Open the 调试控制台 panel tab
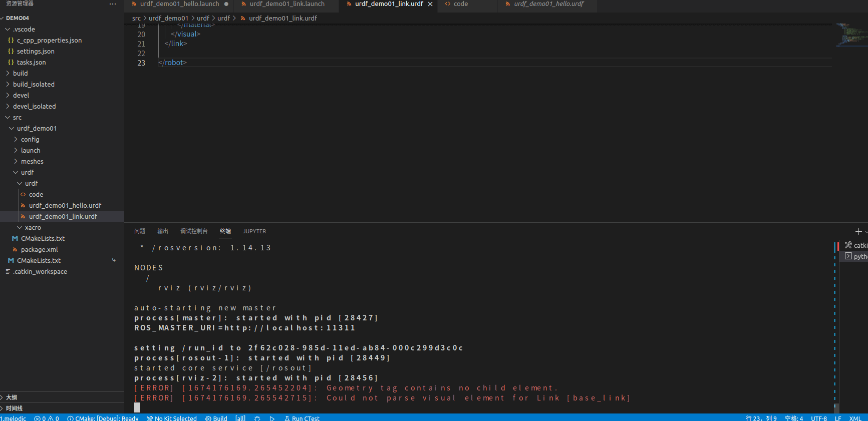This screenshot has width=868, height=421. [194, 231]
